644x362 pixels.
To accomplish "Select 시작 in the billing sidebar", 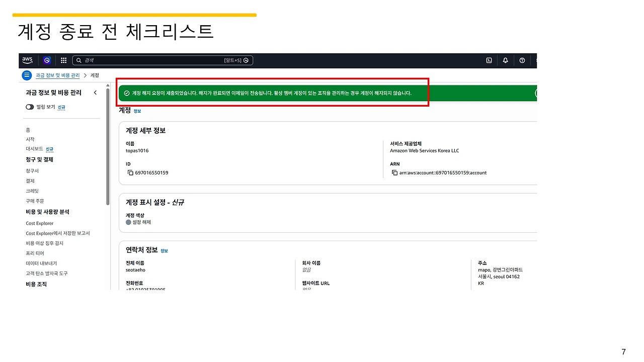I will coord(30,139).
